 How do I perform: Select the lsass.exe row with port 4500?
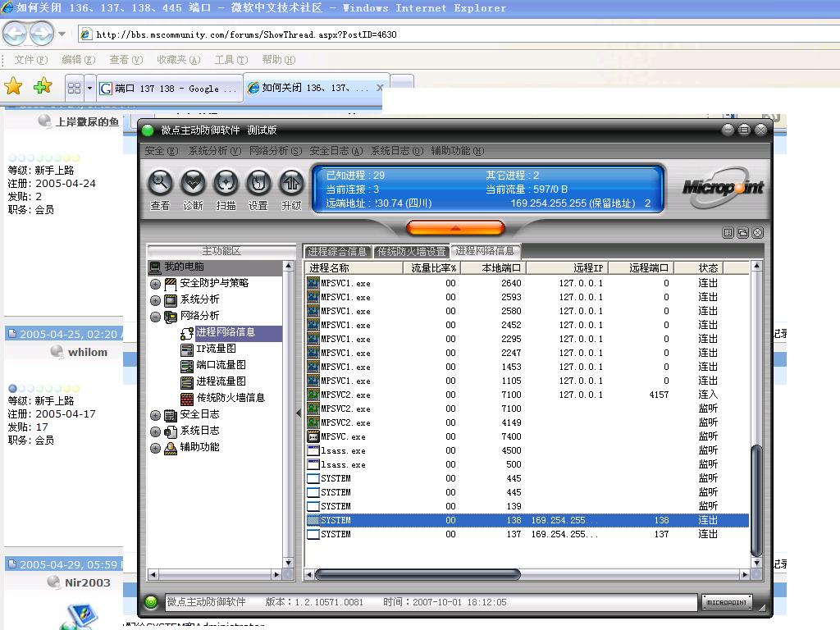coord(527,450)
